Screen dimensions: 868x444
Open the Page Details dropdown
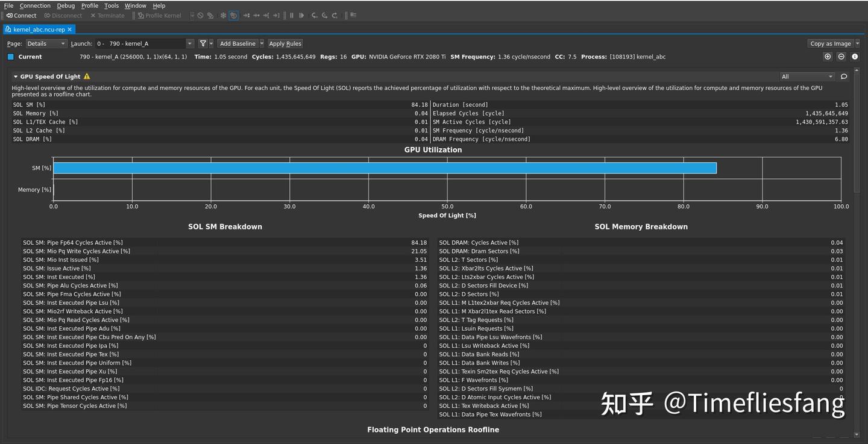point(45,43)
